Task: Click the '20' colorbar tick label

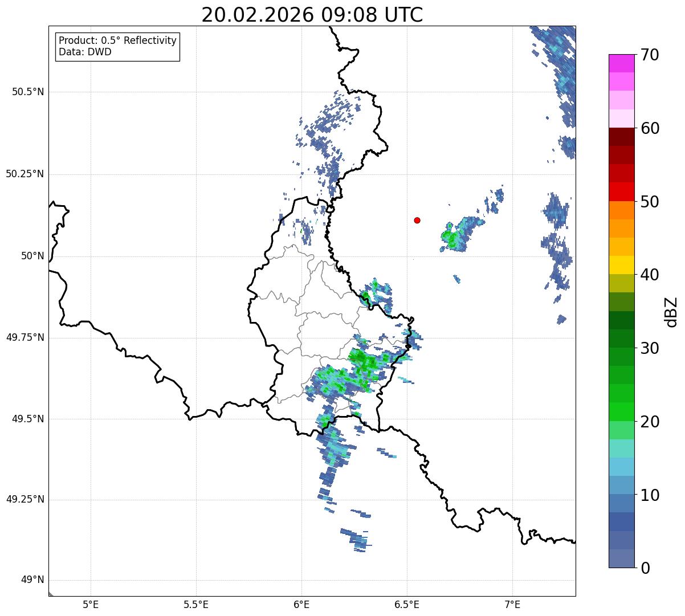Action: (650, 422)
